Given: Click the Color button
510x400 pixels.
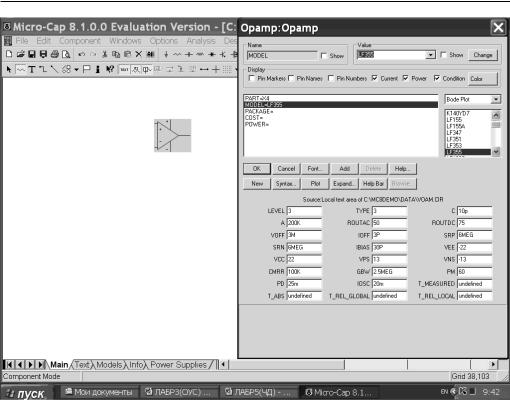Looking at the screenshot, I should click(482, 79).
